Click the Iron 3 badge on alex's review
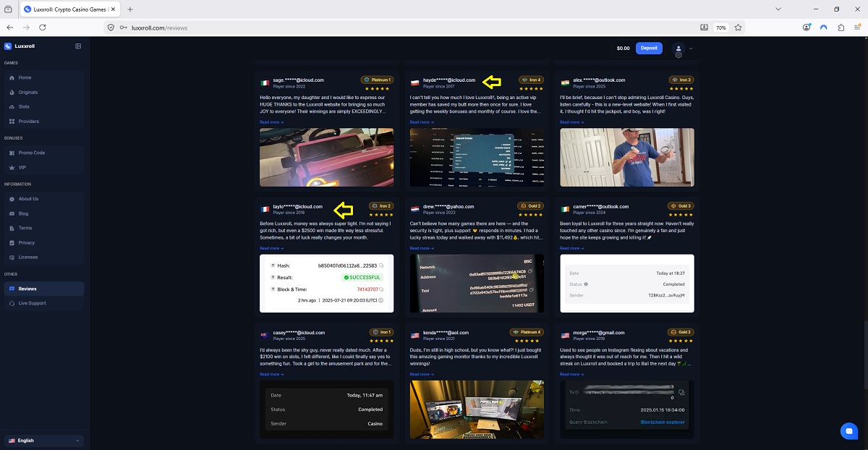The width and height of the screenshot is (868, 450). (682, 80)
